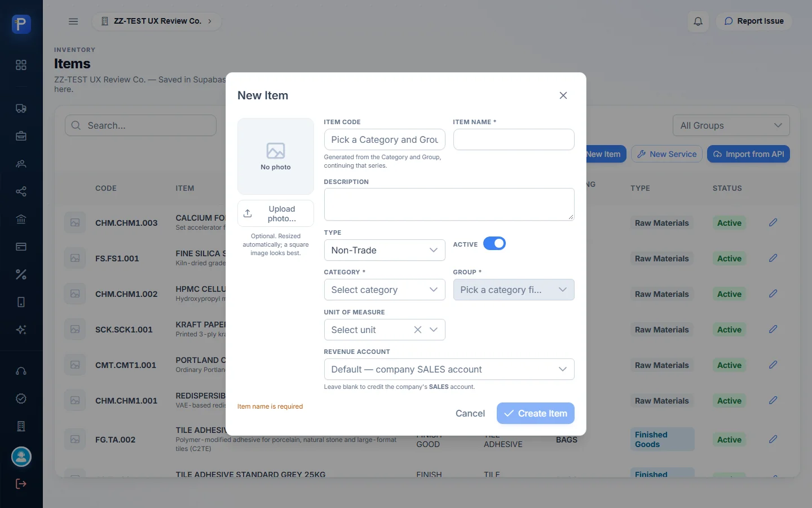812x508 pixels.
Task: Click the logout arrow icon in sidebar
Action: pyautogui.click(x=21, y=484)
